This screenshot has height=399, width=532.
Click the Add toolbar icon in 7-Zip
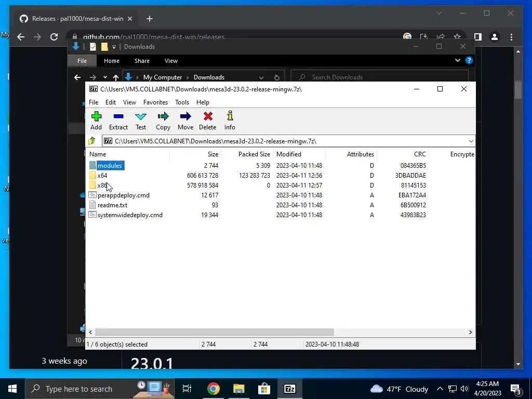pyautogui.click(x=96, y=116)
